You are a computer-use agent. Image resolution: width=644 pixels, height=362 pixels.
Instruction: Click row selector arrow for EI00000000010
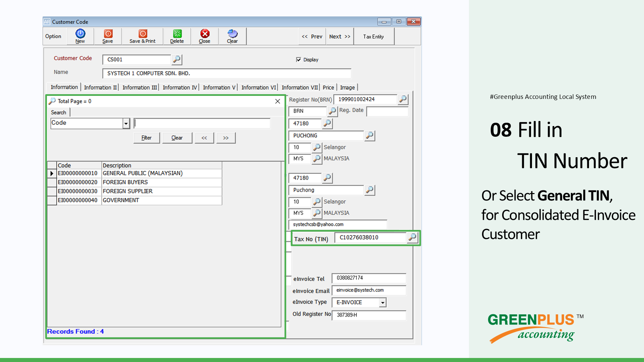coord(52,173)
